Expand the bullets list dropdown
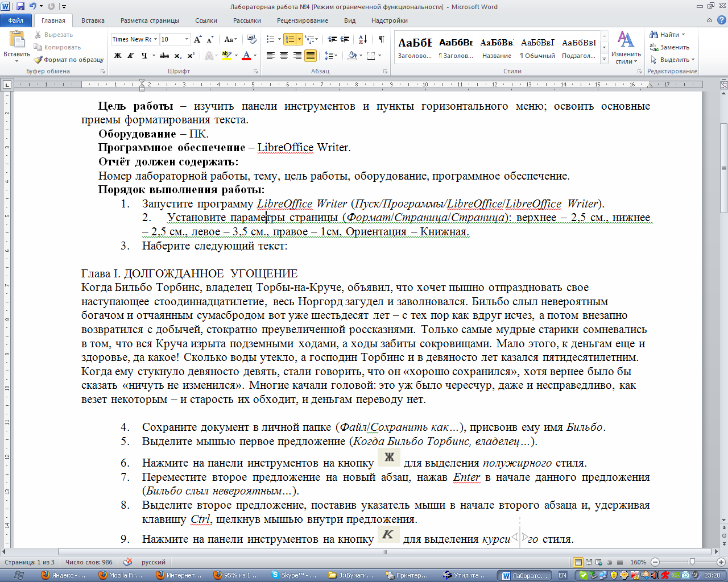This screenshot has height=582, width=728. [279, 39]
